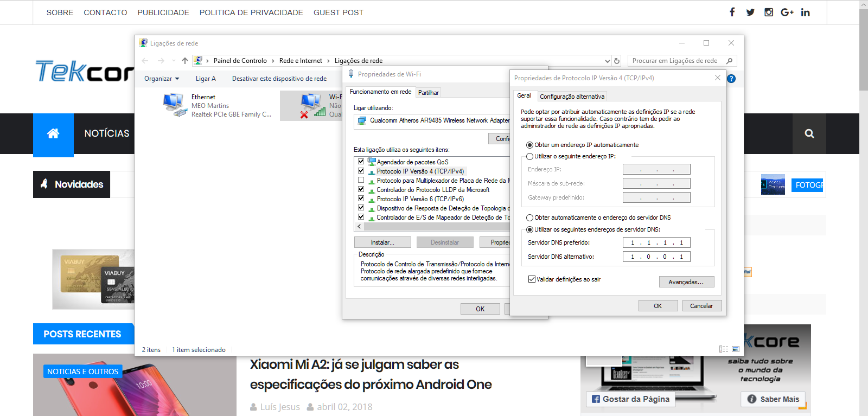Select the Ethernet adapter icon

175,105
